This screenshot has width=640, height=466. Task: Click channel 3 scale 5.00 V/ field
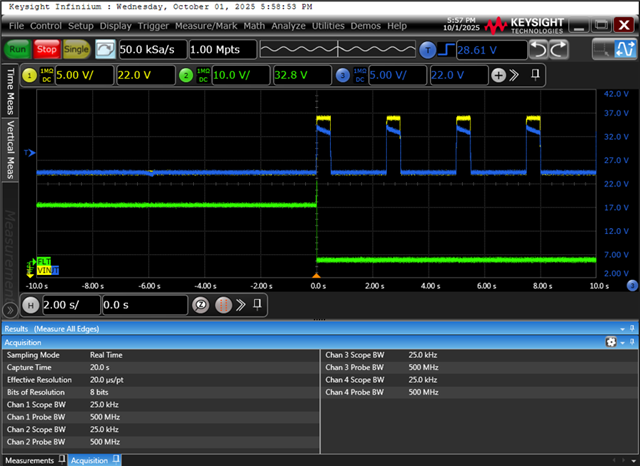(397, 75)
